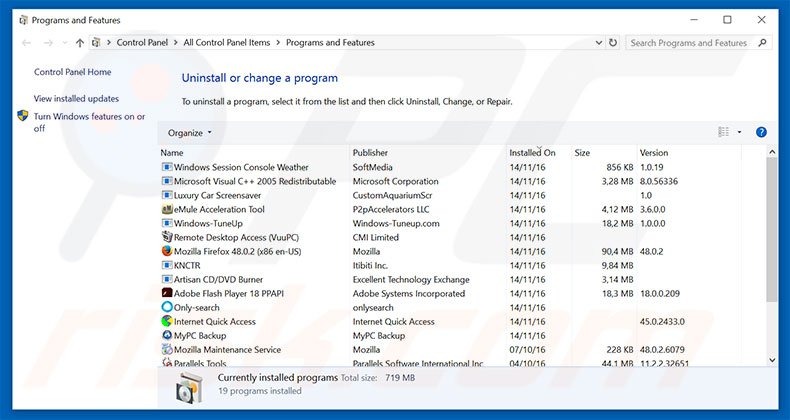Open the view options dropdown arrow

point(739,132)
